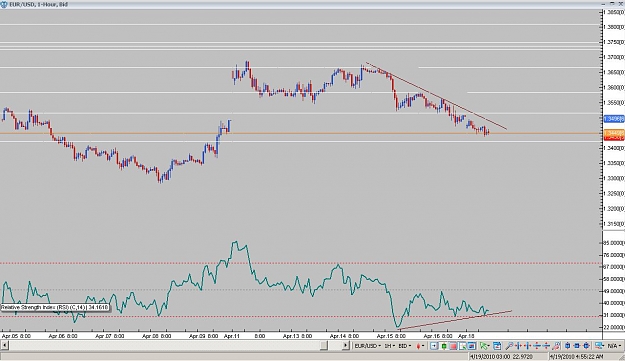Click the green candlestick icon in the toolbar

(444, 346)
